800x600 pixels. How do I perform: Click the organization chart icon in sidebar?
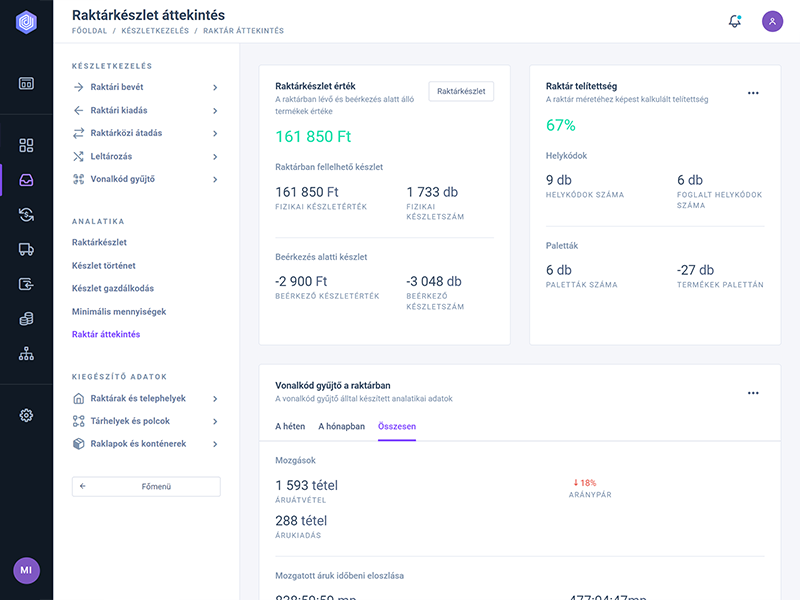(x=26, y=353)
